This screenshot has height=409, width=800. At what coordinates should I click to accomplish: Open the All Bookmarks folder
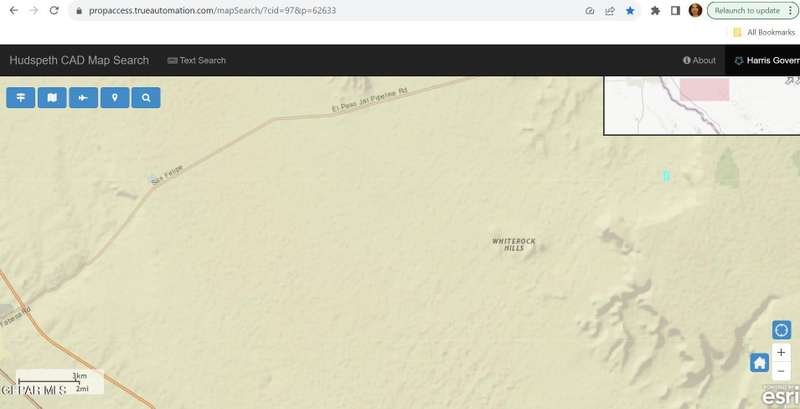tap(765, 32)
